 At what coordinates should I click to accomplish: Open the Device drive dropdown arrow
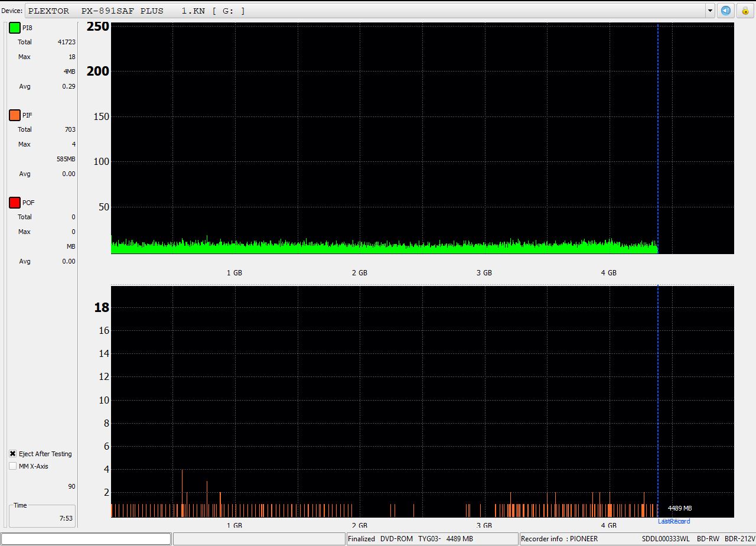pyautogui.click(x=710, y=11)
